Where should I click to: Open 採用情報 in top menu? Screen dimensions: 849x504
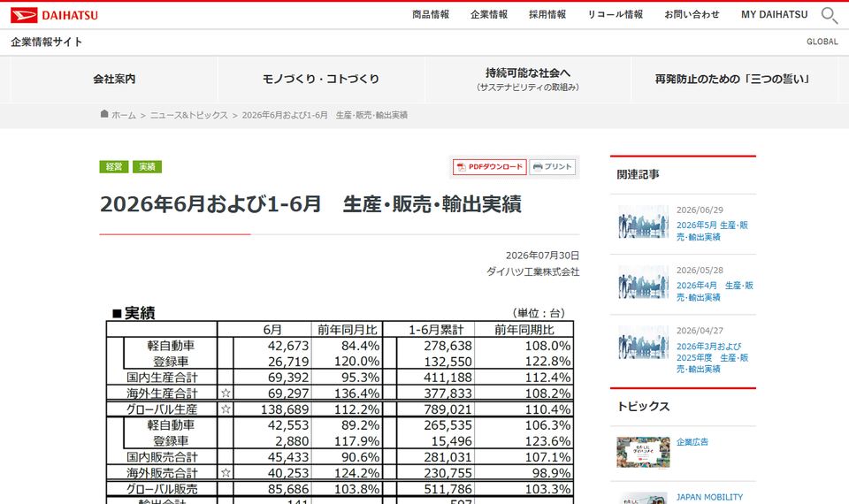click(547, 15)
